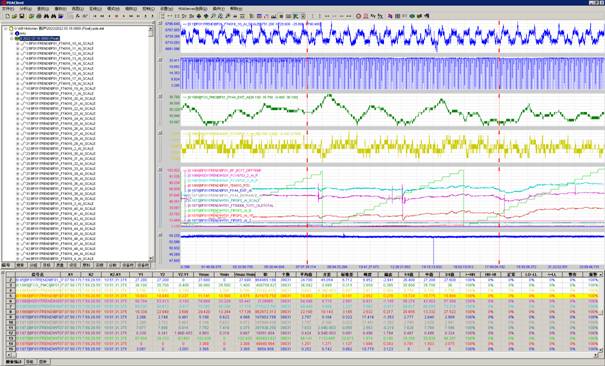Image resolution: width=605 pixels, height=366 pixels.
Task: Click the Ymax column header
Action: click(x=204, y=275)
